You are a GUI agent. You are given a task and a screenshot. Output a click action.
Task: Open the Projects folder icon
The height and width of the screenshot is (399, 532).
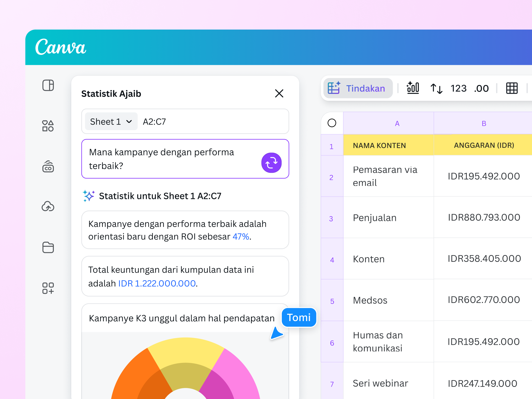[x=48, y=248]
